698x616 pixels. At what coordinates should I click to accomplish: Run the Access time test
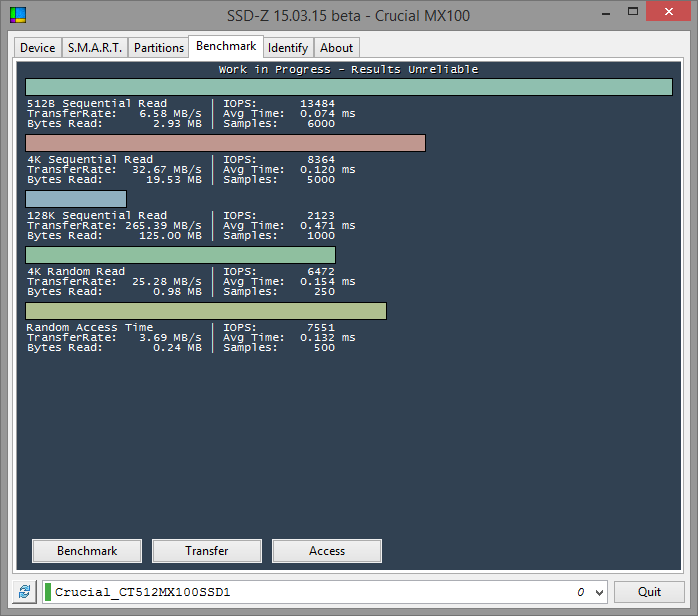point(327,551)
